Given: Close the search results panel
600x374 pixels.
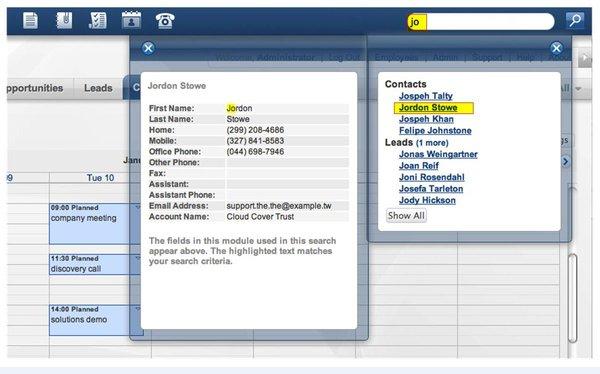Looking at the screenshot, I should pyautogui.click(x=556, y=48).
